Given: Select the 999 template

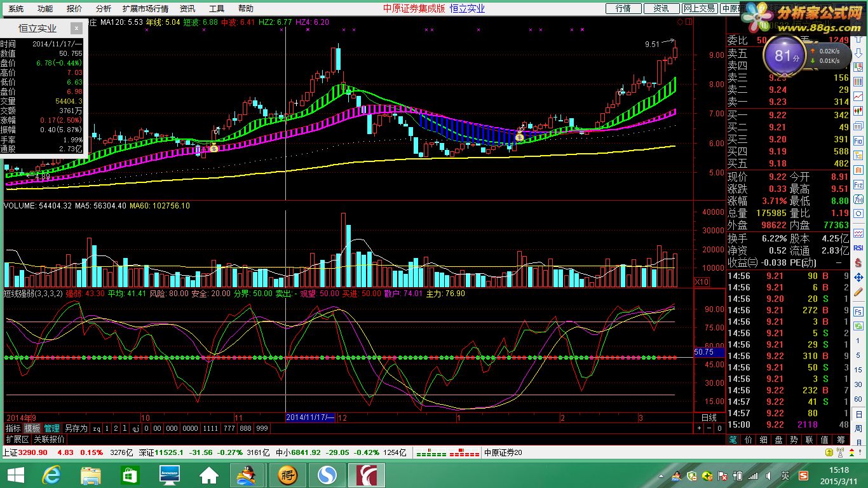Looking at the screenshot, I should click(x=261, y=428).
